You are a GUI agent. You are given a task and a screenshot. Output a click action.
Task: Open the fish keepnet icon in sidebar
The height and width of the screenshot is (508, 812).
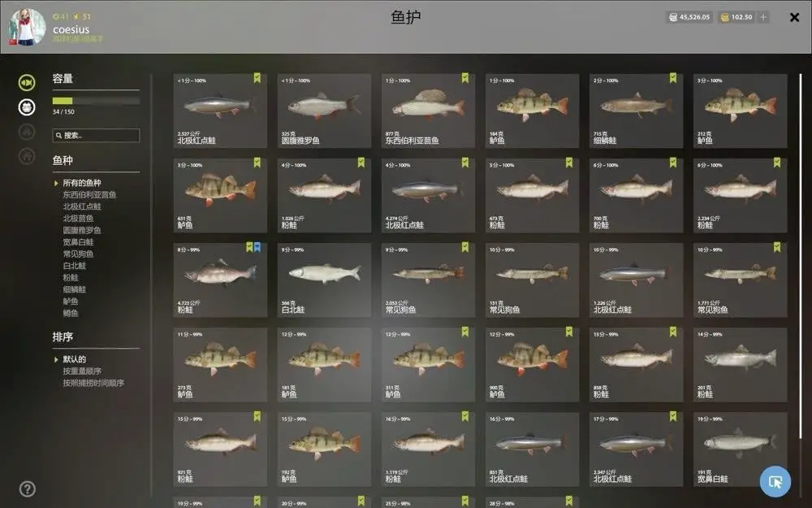[27, 82]
